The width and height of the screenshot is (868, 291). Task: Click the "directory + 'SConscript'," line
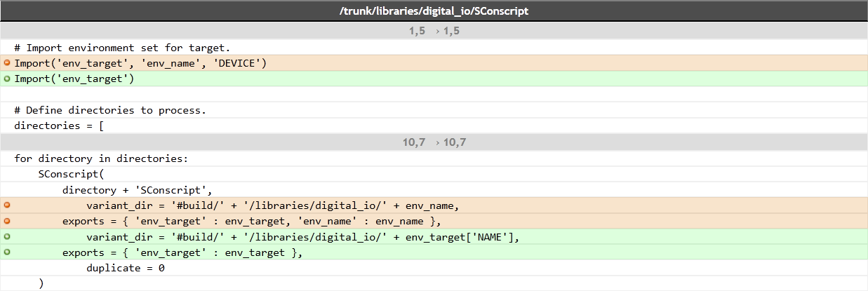[137, 190]
